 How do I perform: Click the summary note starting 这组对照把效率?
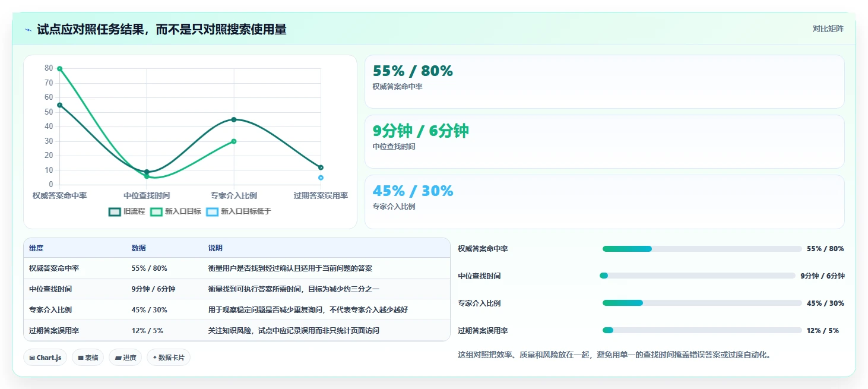coord(614,355)
